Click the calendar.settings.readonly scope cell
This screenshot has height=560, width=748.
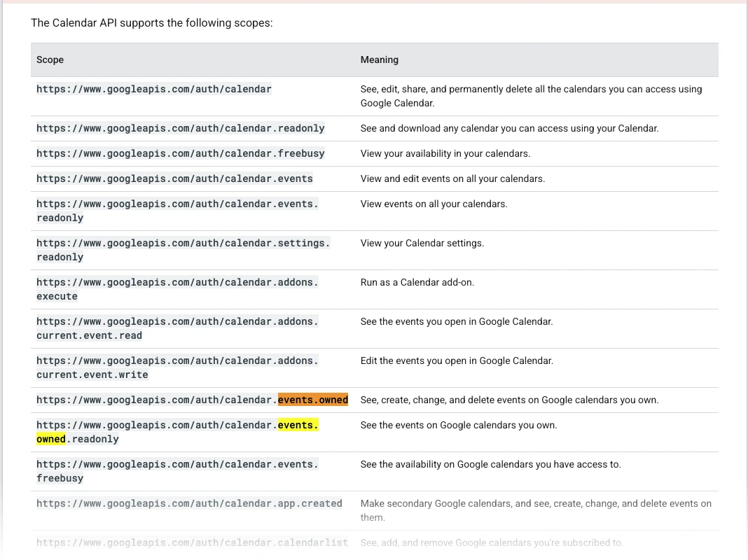click(x=183, y=250)
